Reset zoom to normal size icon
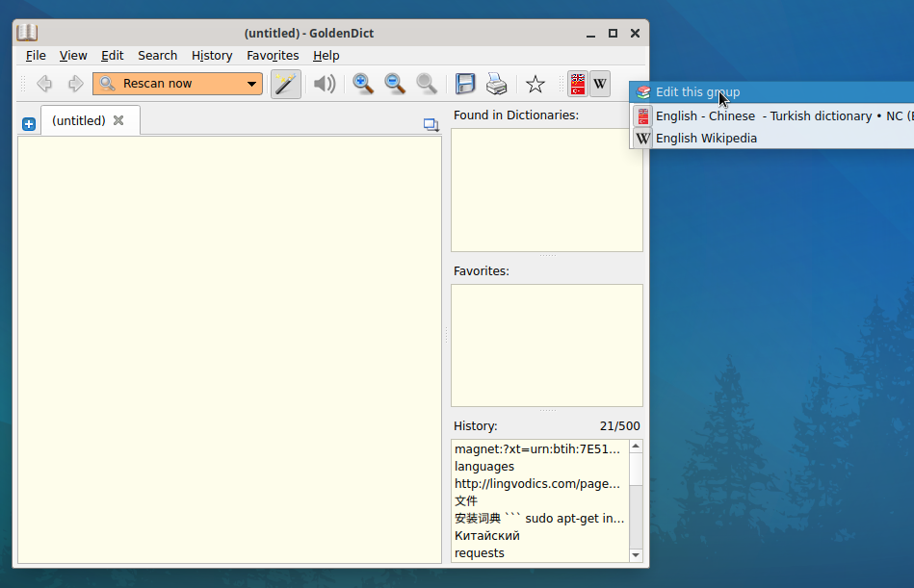Viewport: 914px width, 588px height. 427,84
